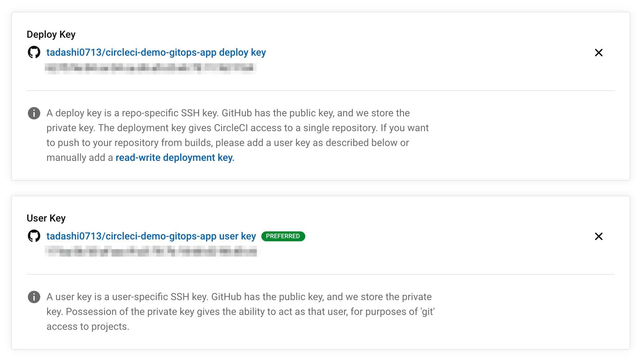This screenshot has height=357, width=644.
Task: Click the deploy key description paragraph
Action: [237, 135]
